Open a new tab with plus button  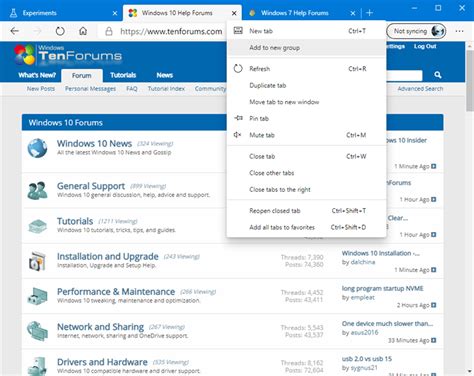coord(369,13)
